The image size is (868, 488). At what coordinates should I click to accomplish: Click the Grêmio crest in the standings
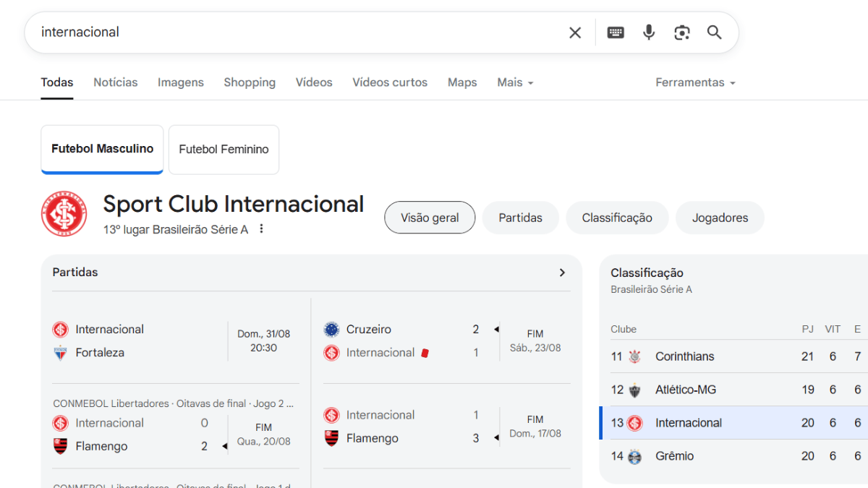coord(635,456)
